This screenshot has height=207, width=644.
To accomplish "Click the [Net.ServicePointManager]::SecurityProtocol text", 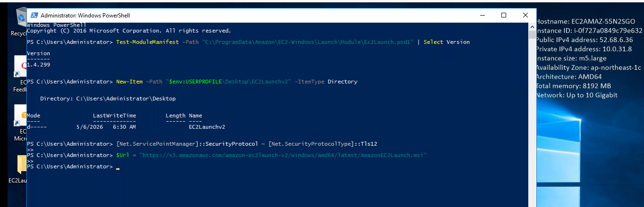I will click(187, 144).
